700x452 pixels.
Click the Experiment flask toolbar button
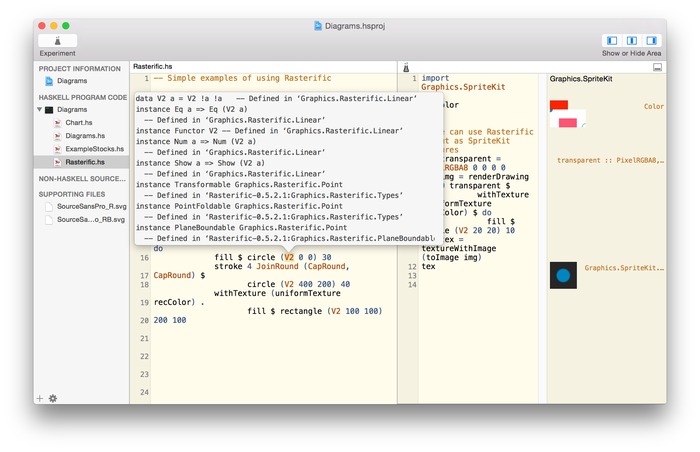(58, 41)
